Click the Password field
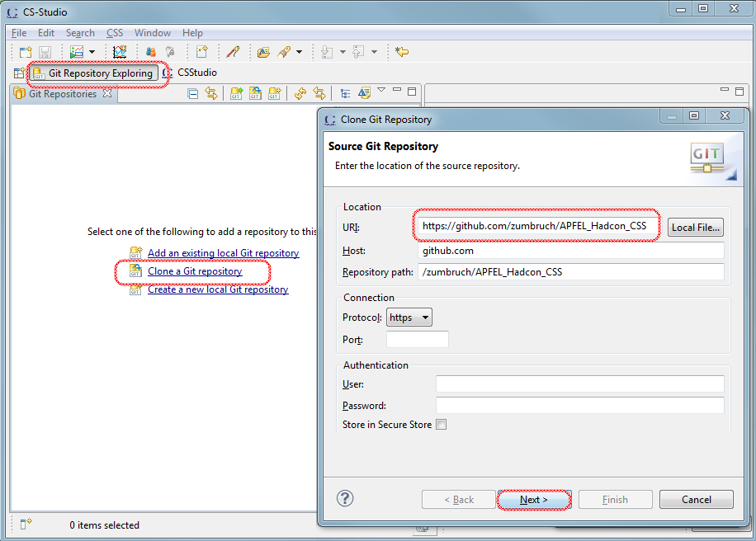The width and height of the screenshot is (756, 541). tap(580, 405)
